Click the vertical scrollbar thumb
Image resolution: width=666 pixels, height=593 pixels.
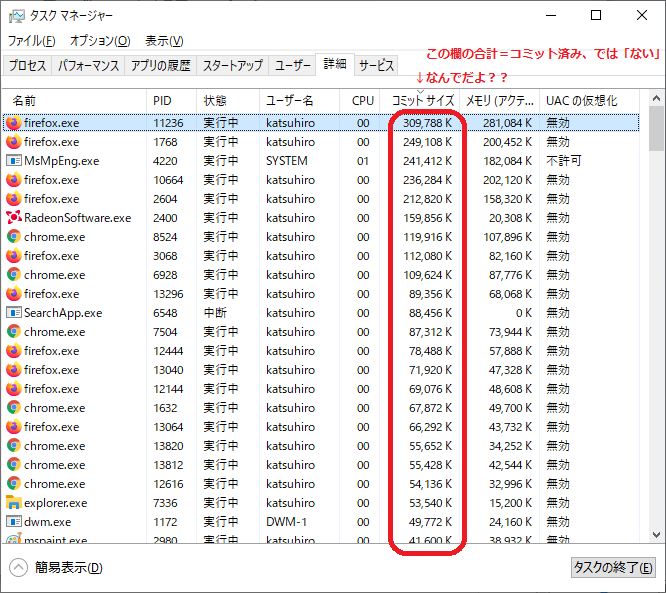pyautogui.click(x=656, y=129)
